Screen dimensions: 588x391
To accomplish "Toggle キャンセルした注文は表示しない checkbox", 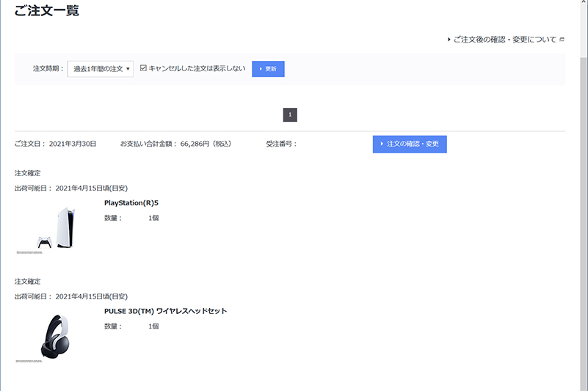I will click(x=143, y=68).
